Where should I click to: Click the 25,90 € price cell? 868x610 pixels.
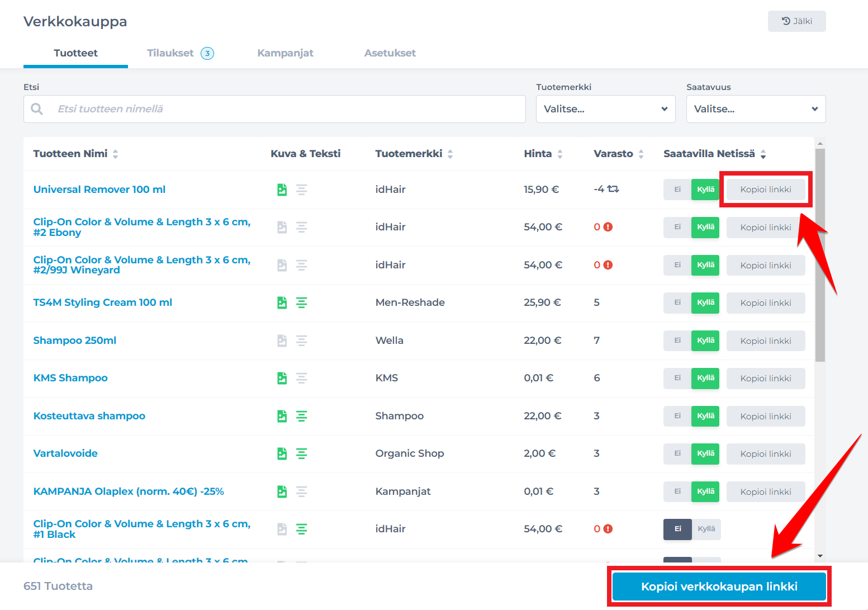click(542, 302)
